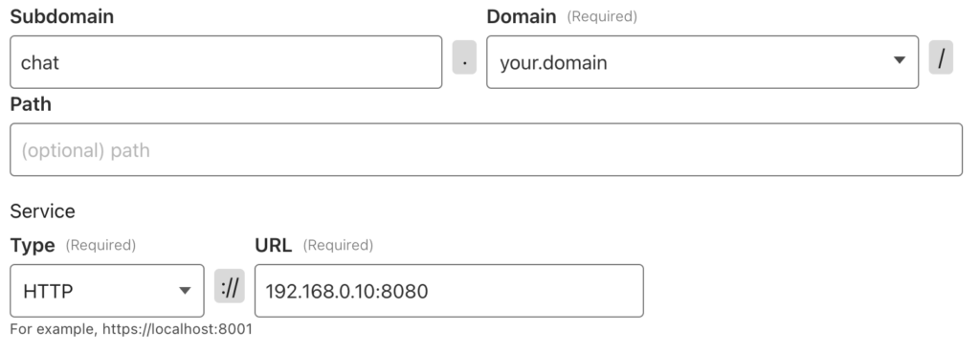Focus the optional path input field
The width and height of the screenshot is (980, 354).
(486, 149)
